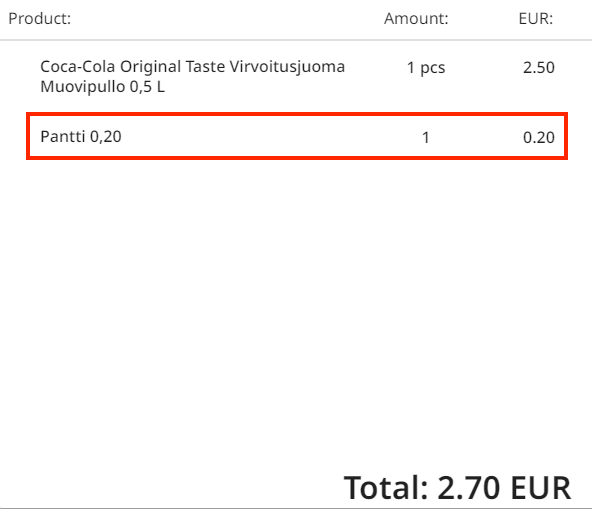Click the blank space left of the Total line

(170, 488)
